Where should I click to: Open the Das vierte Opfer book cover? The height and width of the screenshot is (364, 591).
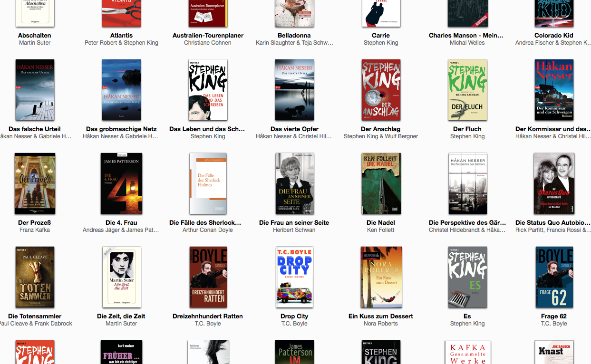(x=294, y=90)
